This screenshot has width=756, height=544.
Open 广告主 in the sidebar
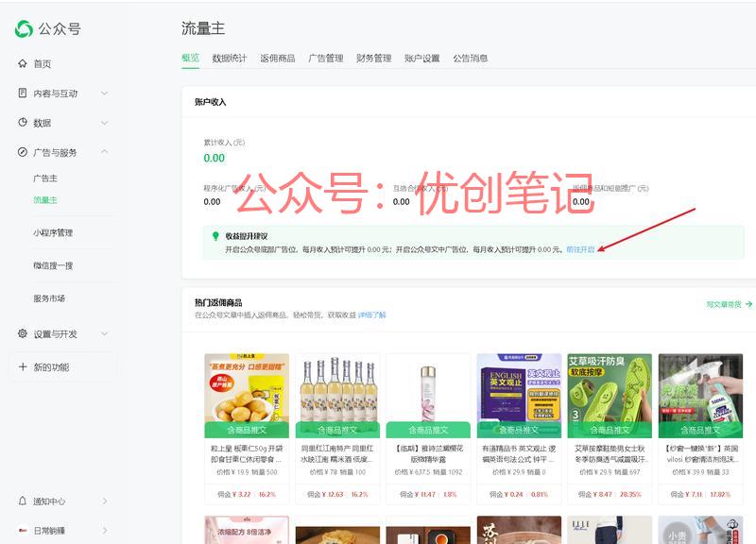point(44,178)
